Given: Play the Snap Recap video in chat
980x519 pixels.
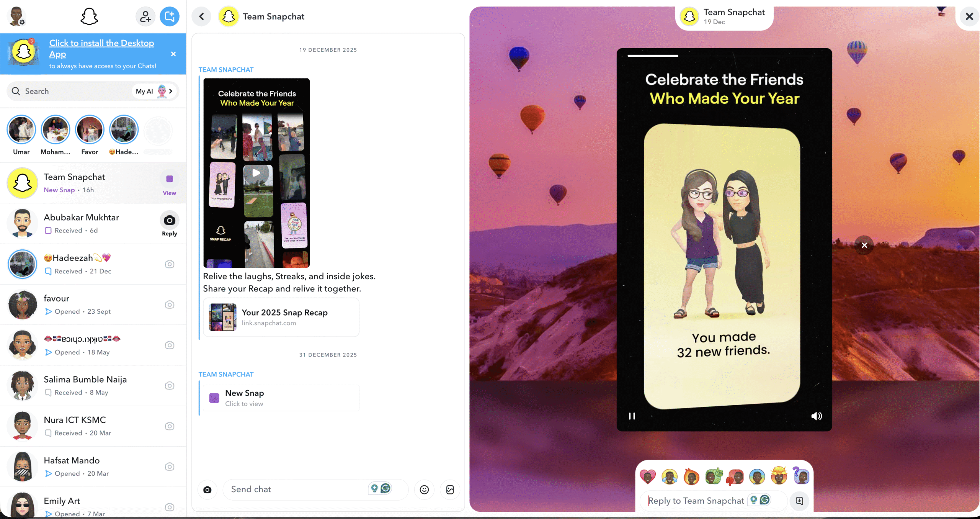Looking at the screenshot, I should 256,173.
